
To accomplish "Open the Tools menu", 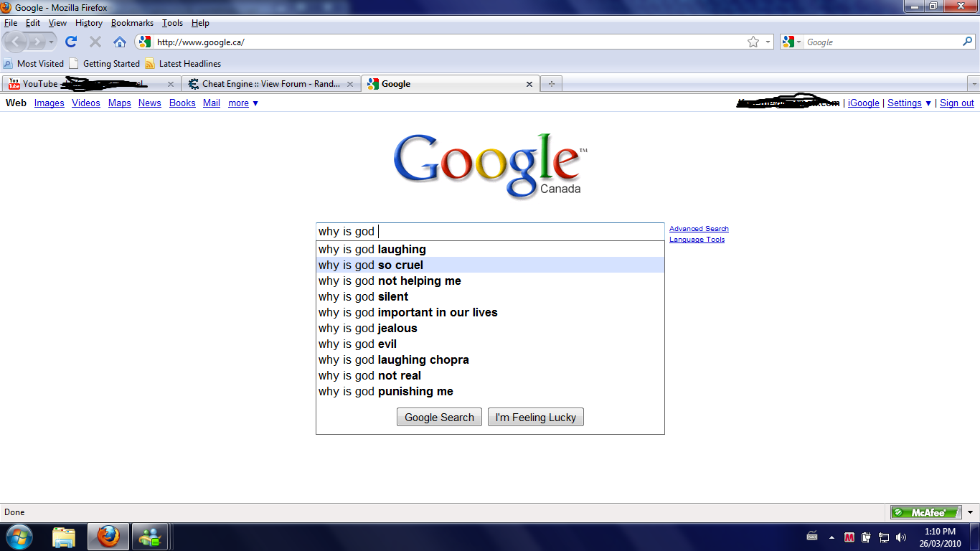I will [x=172, y=23].
